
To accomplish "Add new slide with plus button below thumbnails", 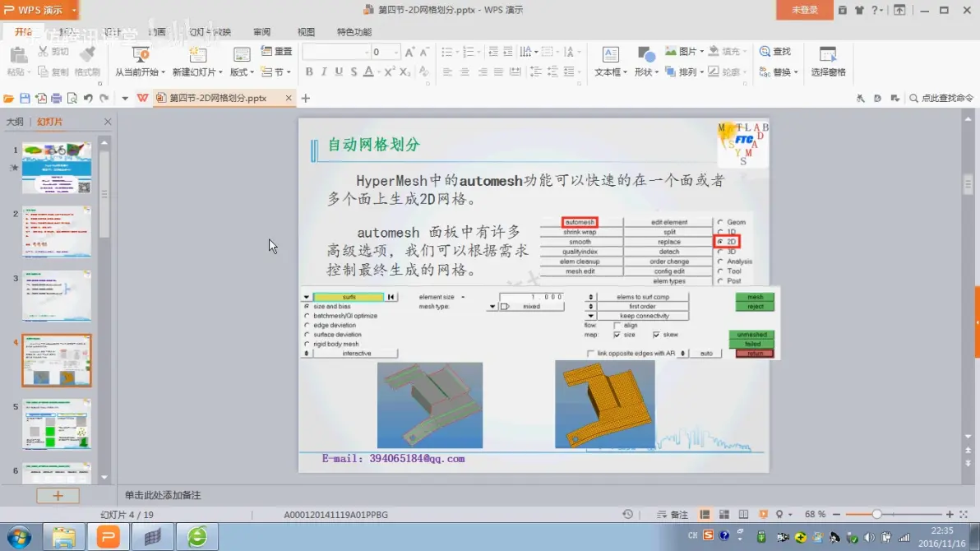I will [x=58, y=496].
